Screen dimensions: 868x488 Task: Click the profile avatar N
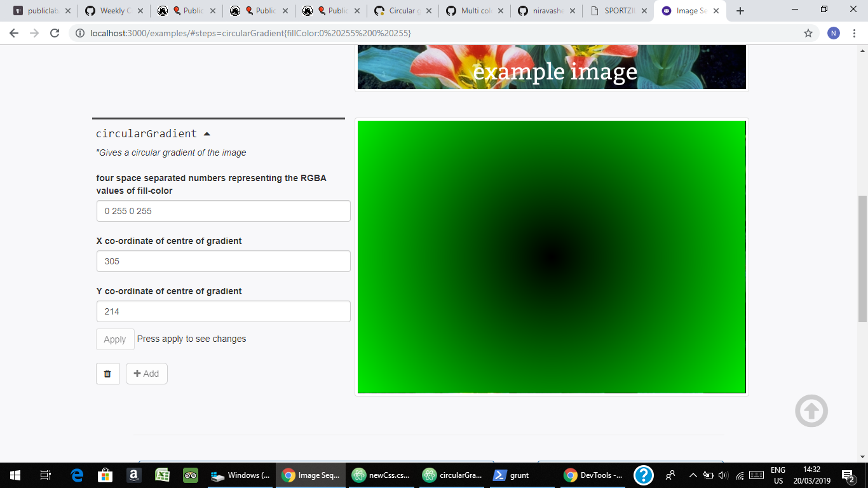pyautogui.click(x=834, y=32)
